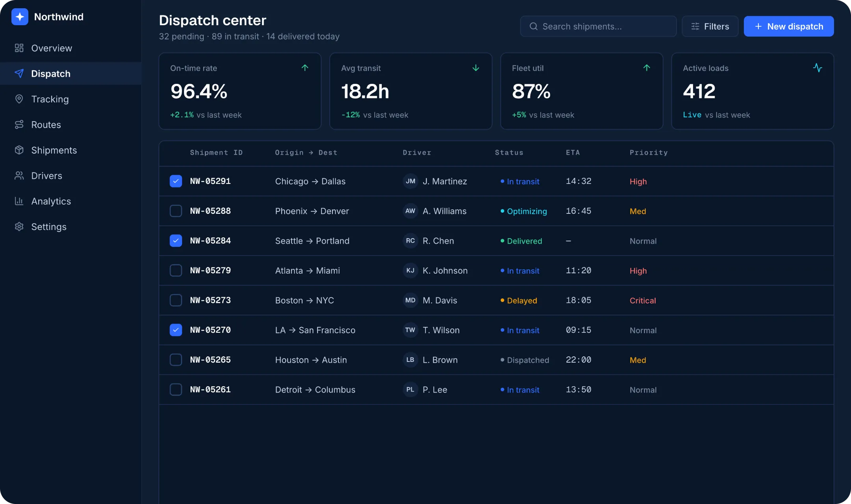
Task: Switch to Analytics view
Action: click(71, 201)
